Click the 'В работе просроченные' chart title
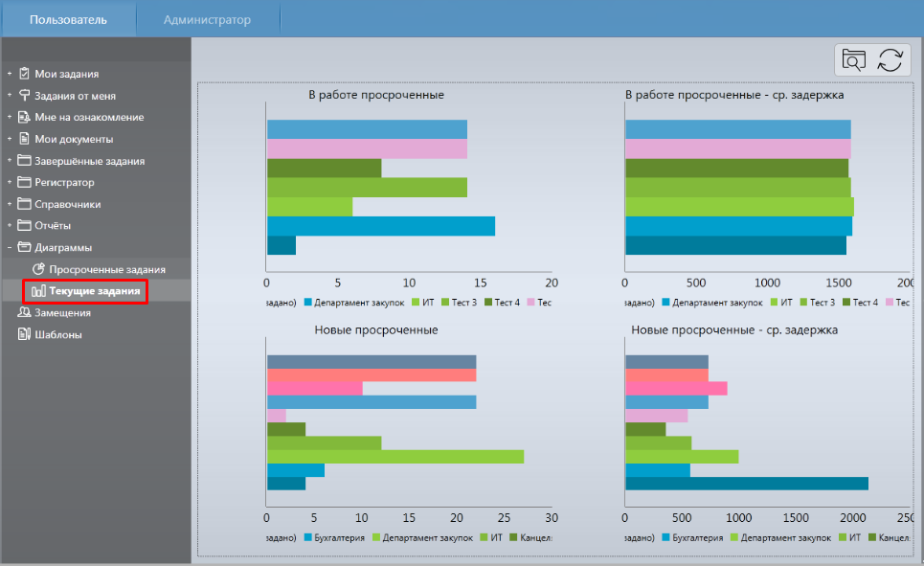This screenshot has width=924, height=566. pos(375,95)
